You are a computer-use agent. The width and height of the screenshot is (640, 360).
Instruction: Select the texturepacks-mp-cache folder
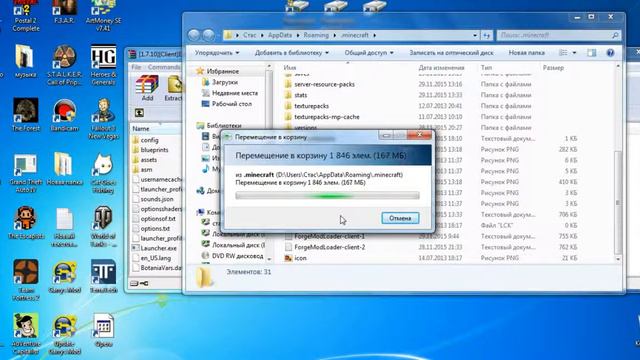(x=327, y=117)
